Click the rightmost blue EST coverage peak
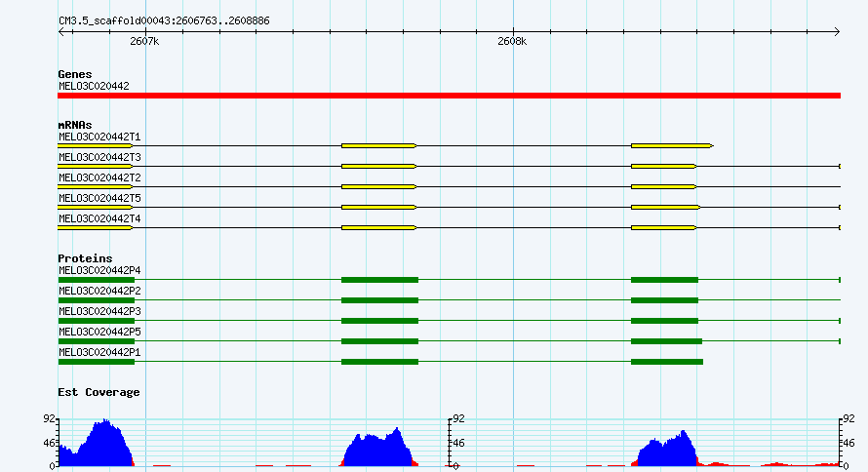 (x=670, y=451)
